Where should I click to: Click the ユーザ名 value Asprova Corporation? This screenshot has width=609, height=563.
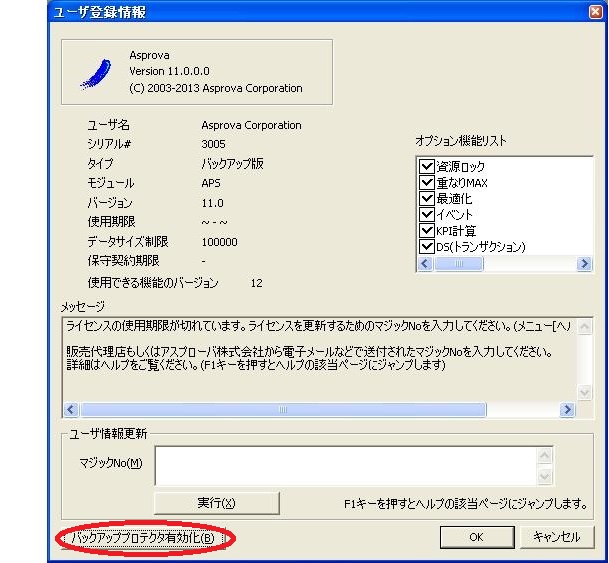(251, 125)
